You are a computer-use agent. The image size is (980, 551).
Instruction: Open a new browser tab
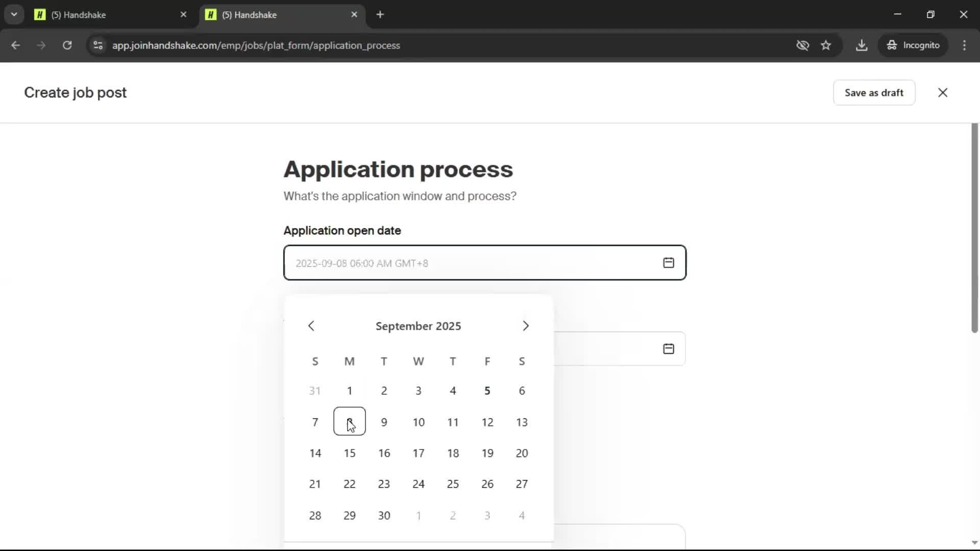(x=380, y=15)
